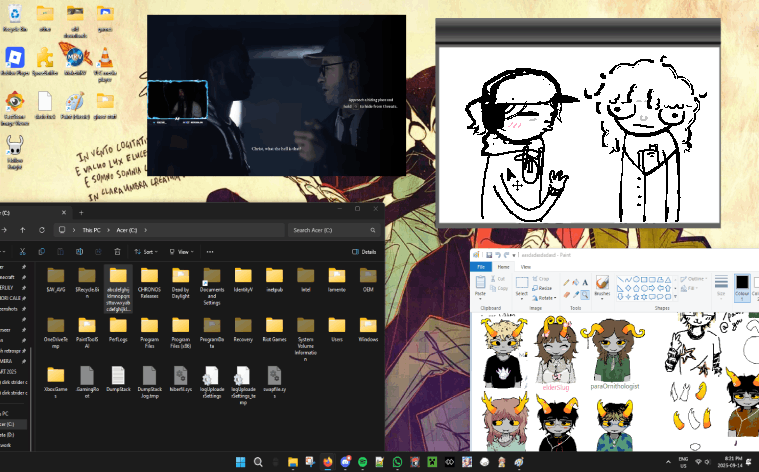Select the PerfLogs folder
Screen dimensions: 759x472
point(118,330)
